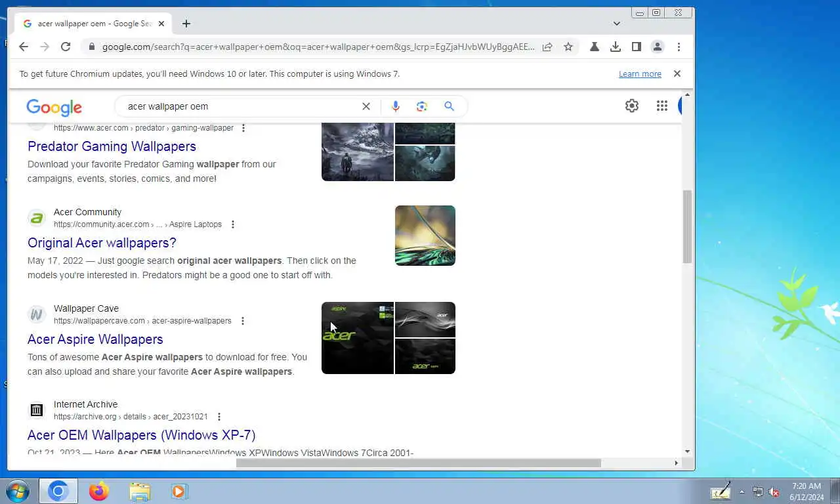The width and height of the screenshot is (840, 504).
Task: Open the downloads icon
Action: pos(615,47)
